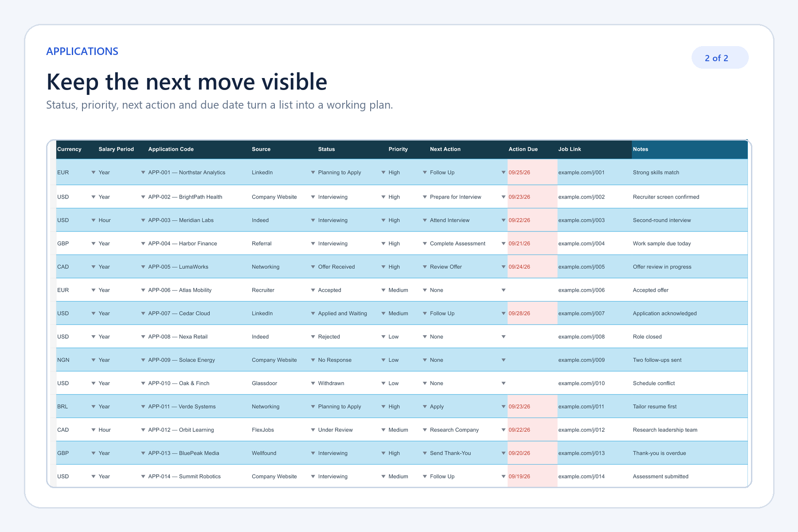Open Priority dropdown in APP-006 Atlas Mobility row
Image resolution: width=798 pixels, height=532 pixels.
(x=425, y=290)
